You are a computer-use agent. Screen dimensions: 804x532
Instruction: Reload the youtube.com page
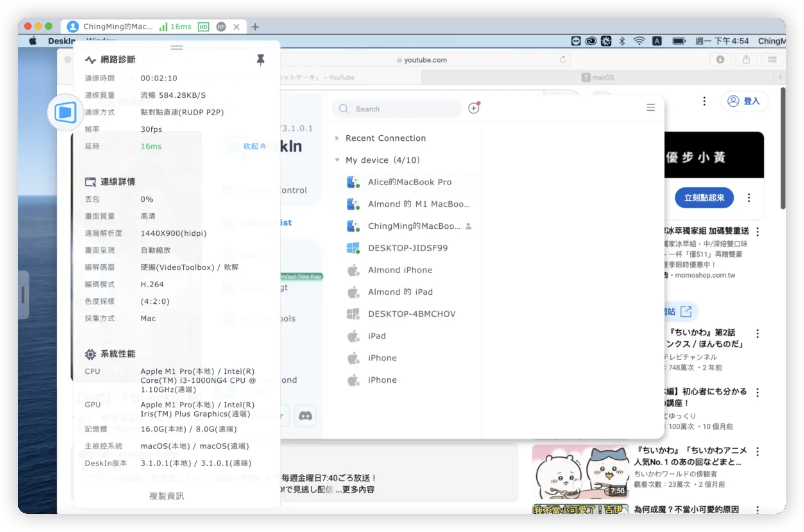tap(563, 60)
